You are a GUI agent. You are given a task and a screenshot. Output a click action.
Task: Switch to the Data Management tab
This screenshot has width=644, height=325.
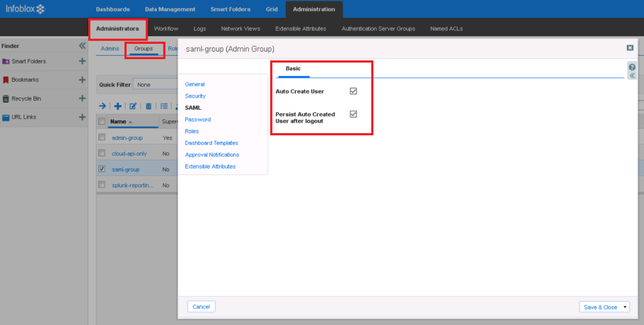tap(170, 9)
